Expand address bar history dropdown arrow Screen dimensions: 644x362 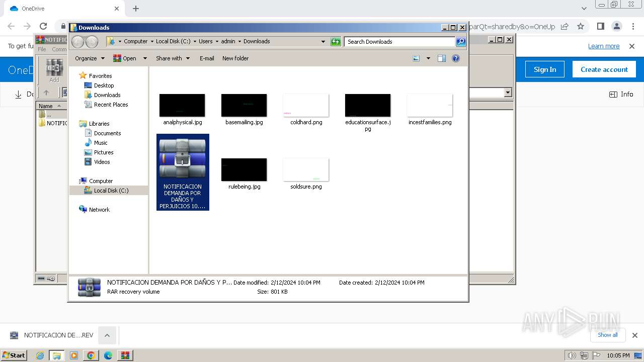click(x=323, y=42)
